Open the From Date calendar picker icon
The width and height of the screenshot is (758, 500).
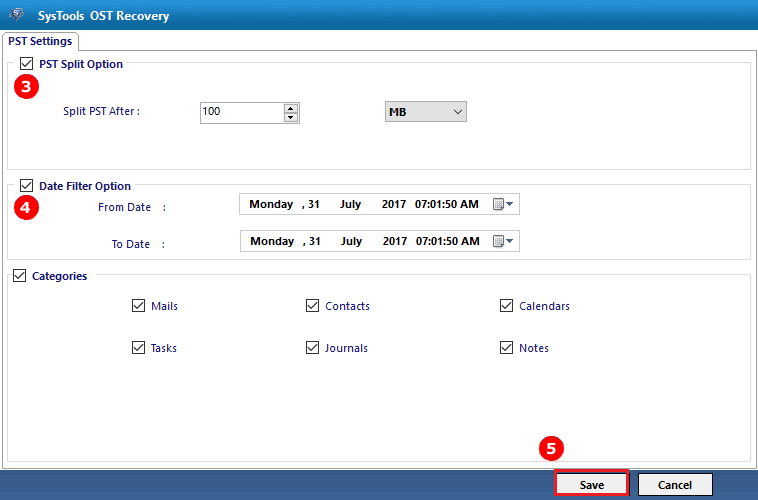pos(503,204)
